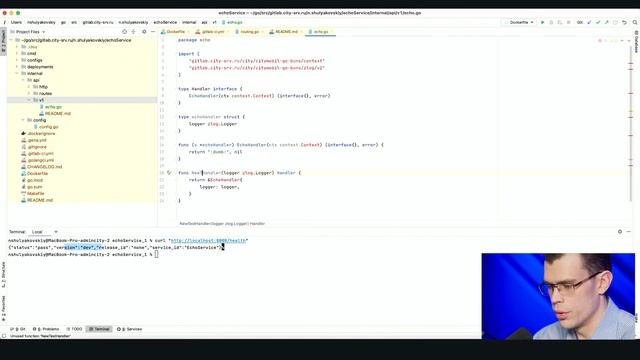This screenshot has height=360, width=640.
Task: Click the gutter run icon beside the func NewHandler line
Action: click(x=169, y=173)
